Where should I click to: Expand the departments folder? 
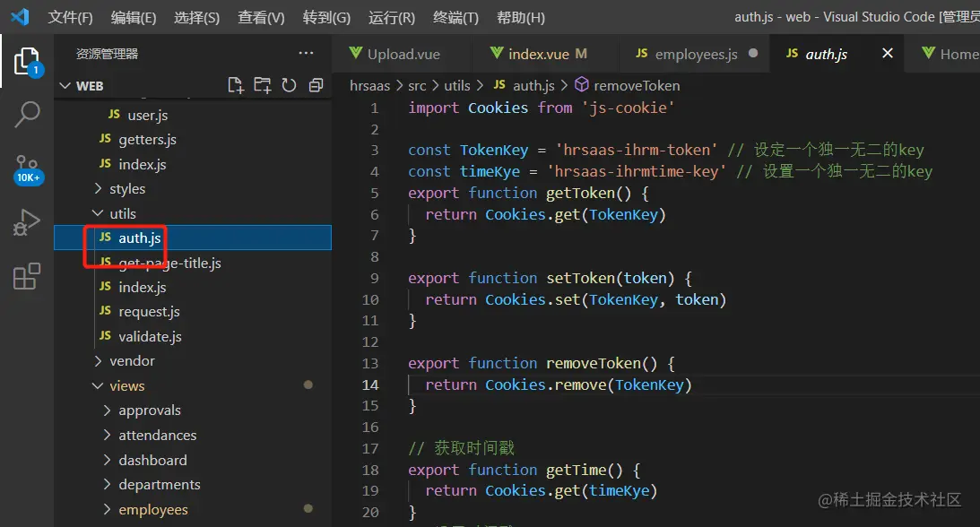[107, 484]
